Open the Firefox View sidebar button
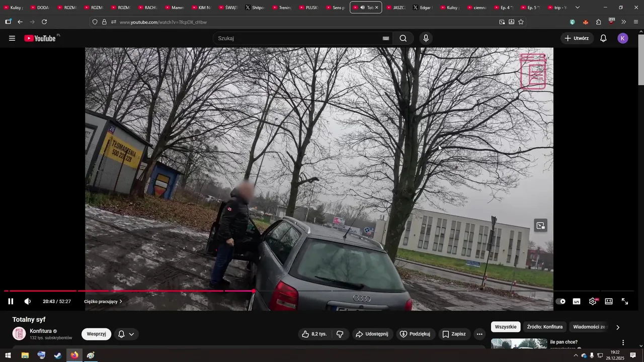Viewport: 644px width, 362px height. 8,22
